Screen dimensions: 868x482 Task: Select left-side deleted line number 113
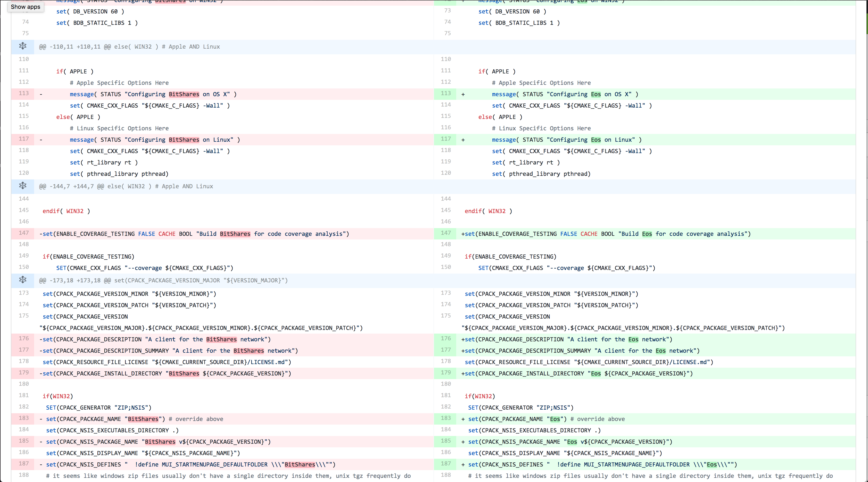click(24, 93)
